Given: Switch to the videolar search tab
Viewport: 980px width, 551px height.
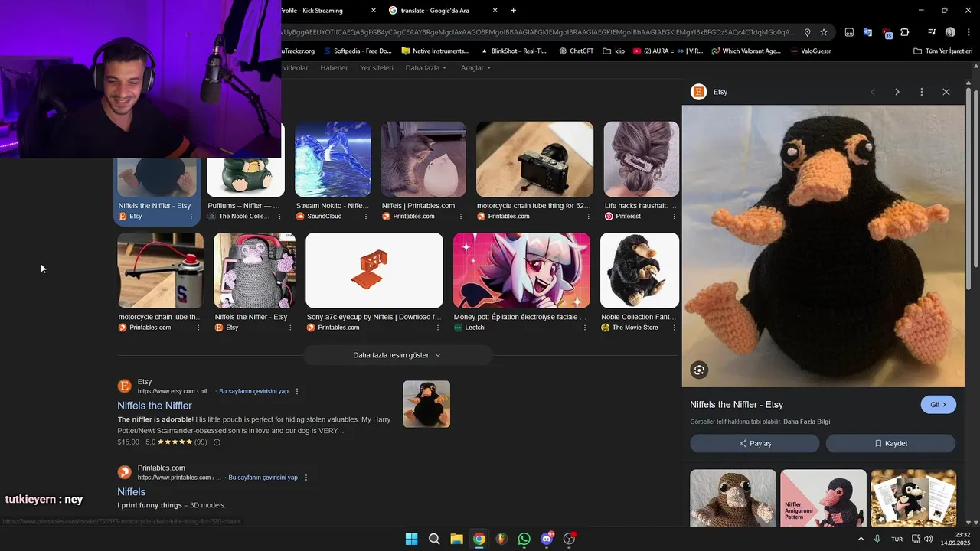Looking at the screenshot, I should click(296, 68).
